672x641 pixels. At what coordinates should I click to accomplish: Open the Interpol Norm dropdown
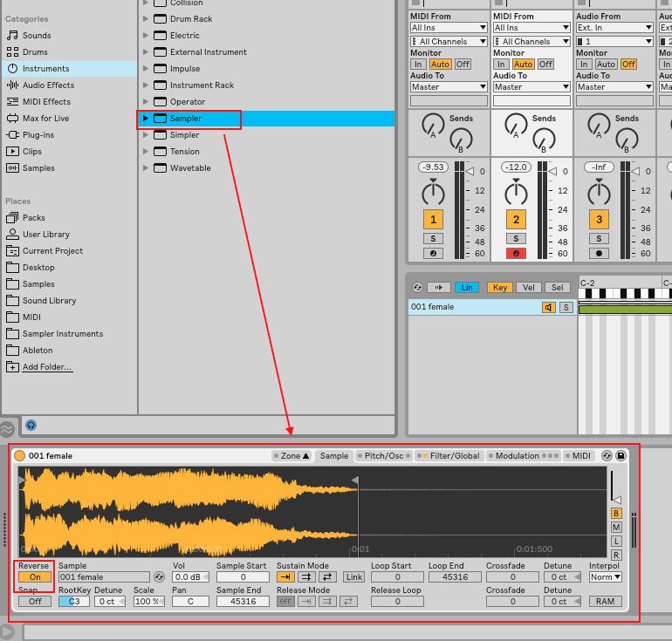(x=606, y=576)
